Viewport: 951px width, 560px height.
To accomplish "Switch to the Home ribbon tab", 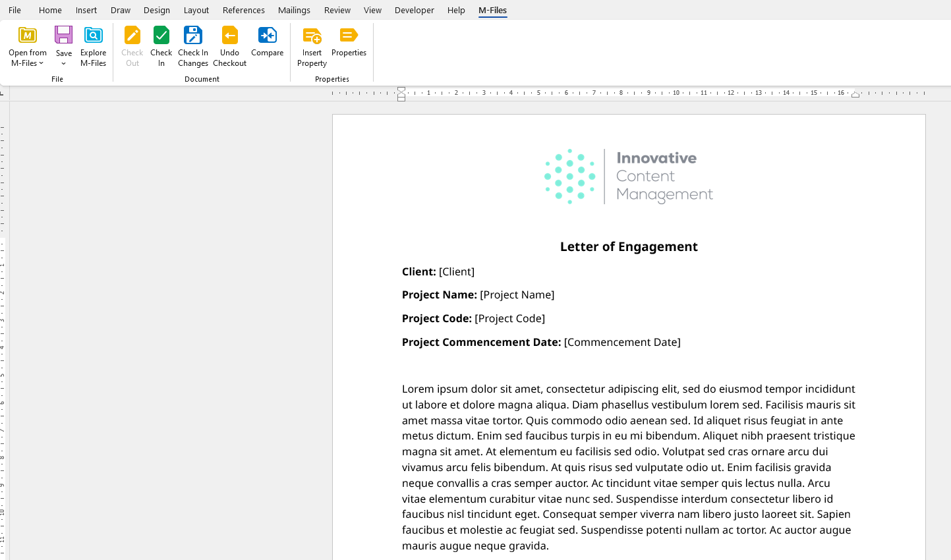I will point(50,10).
